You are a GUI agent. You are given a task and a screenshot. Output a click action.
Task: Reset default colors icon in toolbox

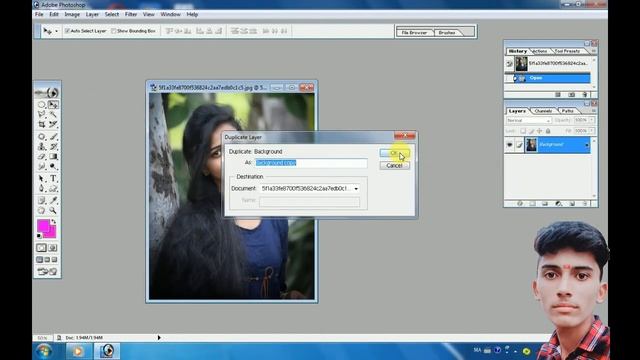[x=39, y=236]
